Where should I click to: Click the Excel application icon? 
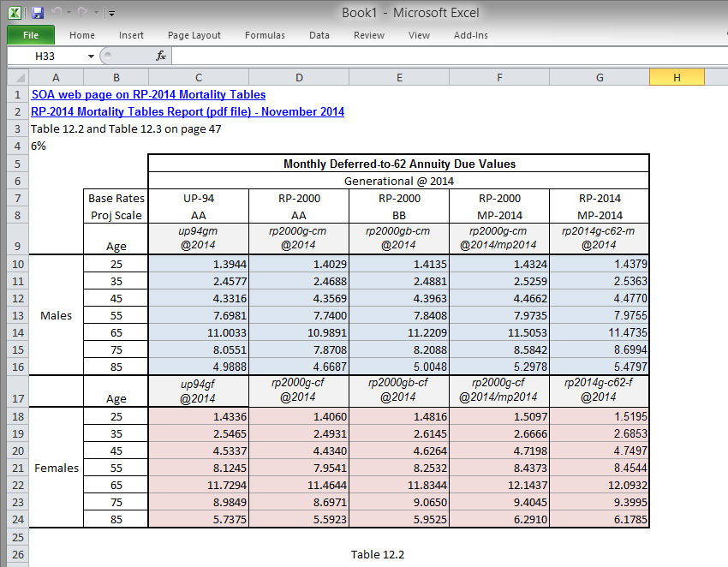[15, 13]
